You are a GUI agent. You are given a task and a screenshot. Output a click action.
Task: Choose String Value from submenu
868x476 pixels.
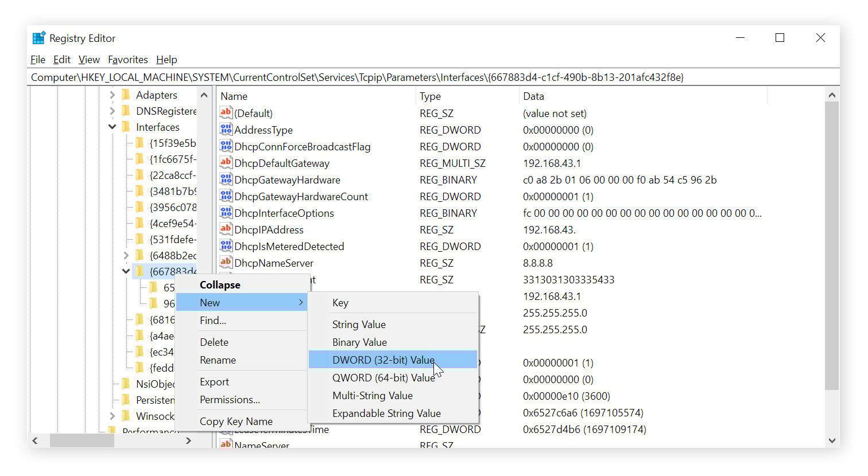point(393,324)
